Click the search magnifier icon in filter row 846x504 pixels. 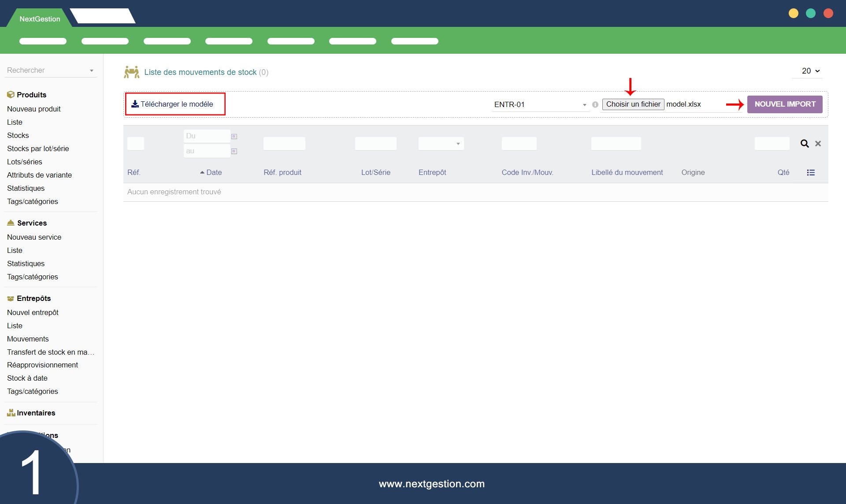805,144
